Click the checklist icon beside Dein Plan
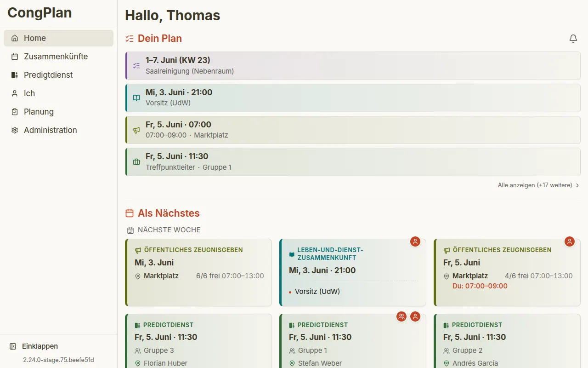This screenshot has height=368, width=588. tap(130, 39)
